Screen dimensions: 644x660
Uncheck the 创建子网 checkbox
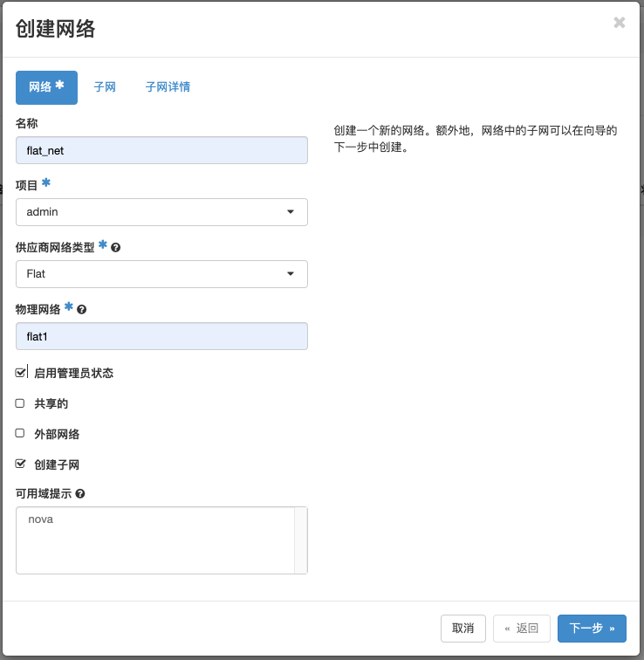click(20, 464)
